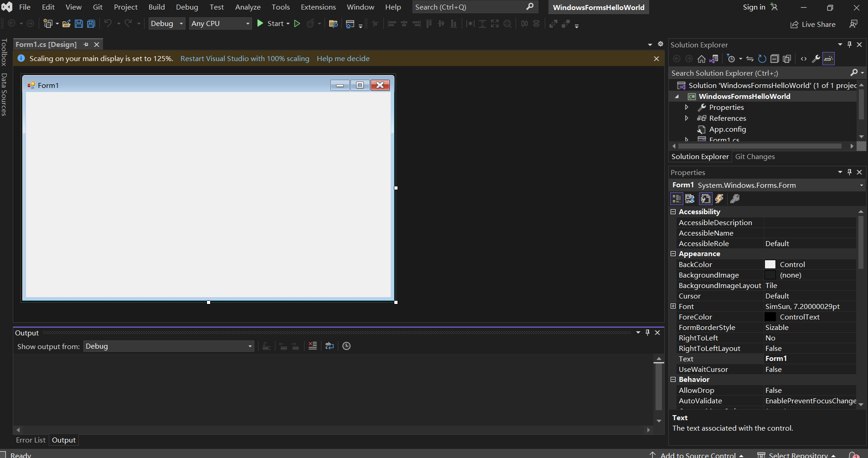868x458 pixels.
Task: Pin the Form1.cs [Design] tab
Action: 86,44
